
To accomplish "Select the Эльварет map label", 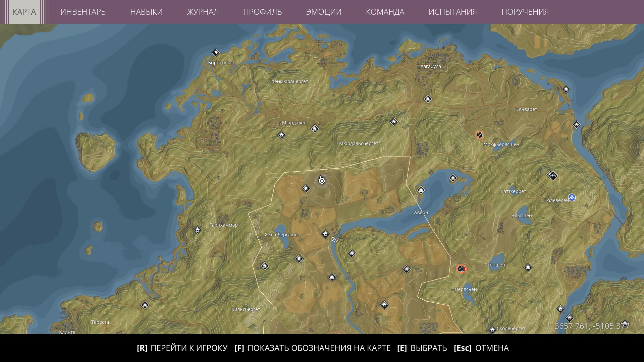I will (x=526, y=109).
